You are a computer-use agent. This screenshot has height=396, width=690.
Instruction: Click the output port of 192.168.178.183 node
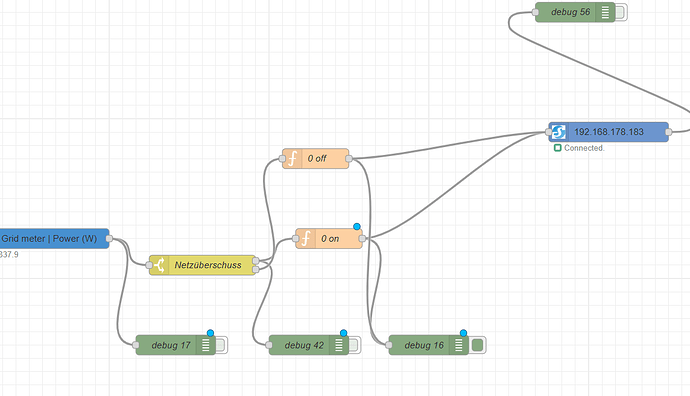pyautogui.click(x=668, y=132)
